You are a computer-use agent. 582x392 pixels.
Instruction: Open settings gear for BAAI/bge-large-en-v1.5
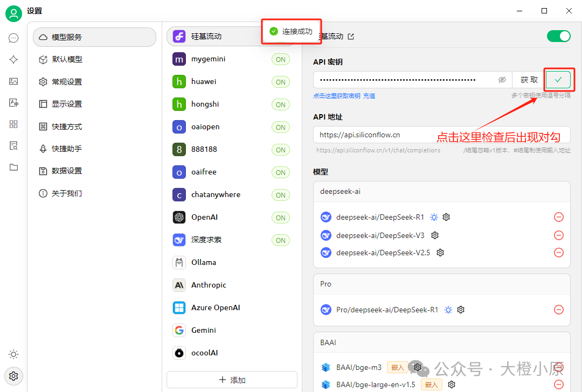[x=452, y=384]
